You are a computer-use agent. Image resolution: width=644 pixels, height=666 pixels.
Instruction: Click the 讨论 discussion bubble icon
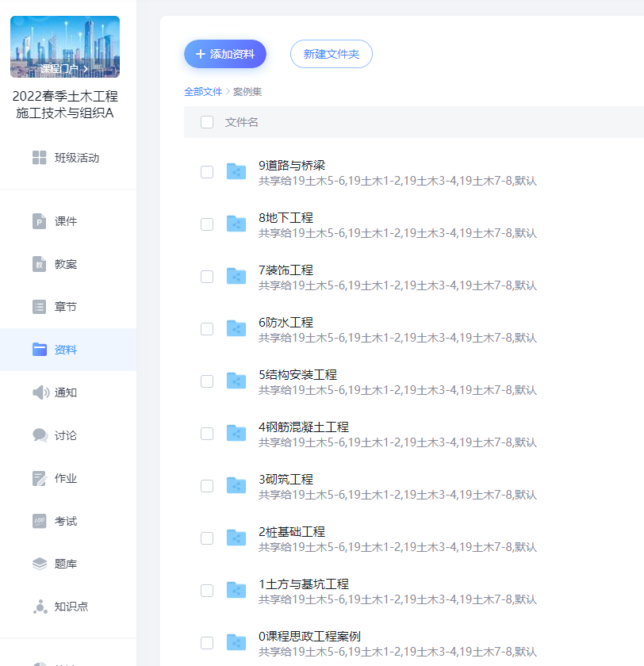point(40,435)
